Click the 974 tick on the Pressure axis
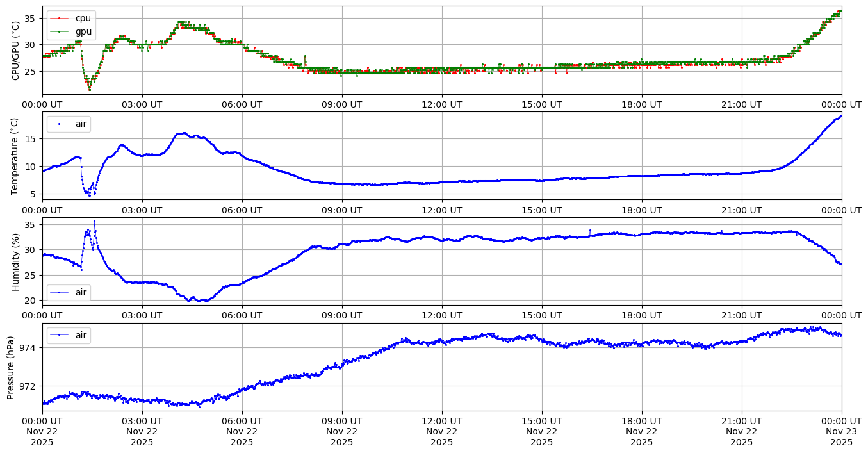This screenshot has width=868, height=453. coord(29,348)
